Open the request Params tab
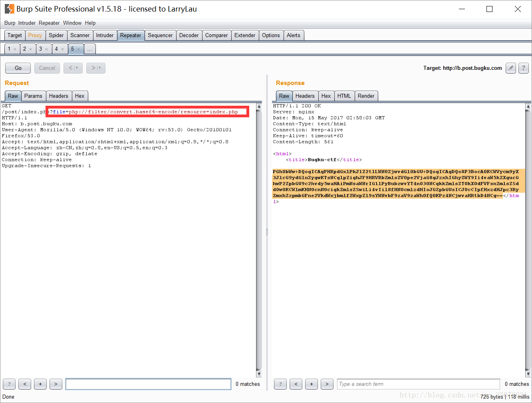 click(x=33, y=96)
